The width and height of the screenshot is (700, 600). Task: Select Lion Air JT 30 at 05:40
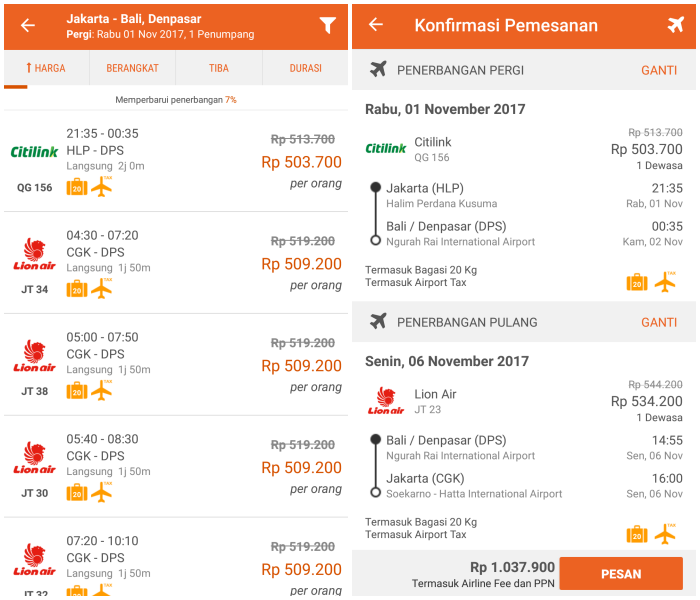[176, 467]
